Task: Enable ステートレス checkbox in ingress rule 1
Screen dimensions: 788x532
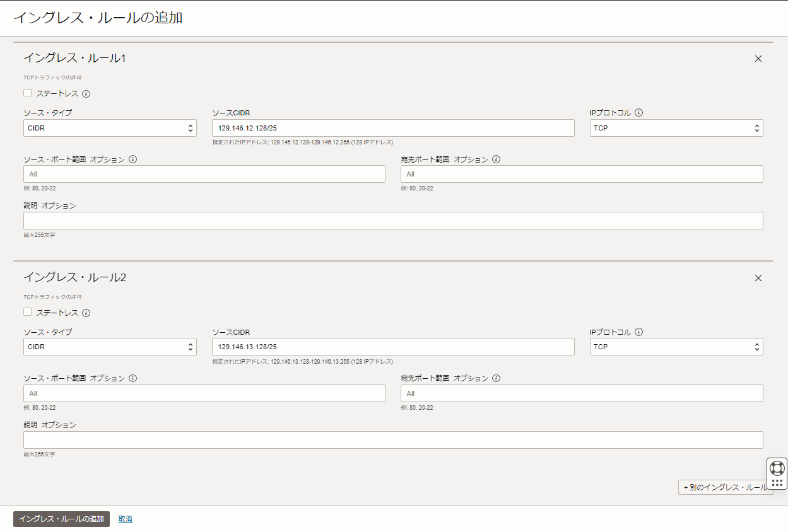Action: click(x=28, y=93)
